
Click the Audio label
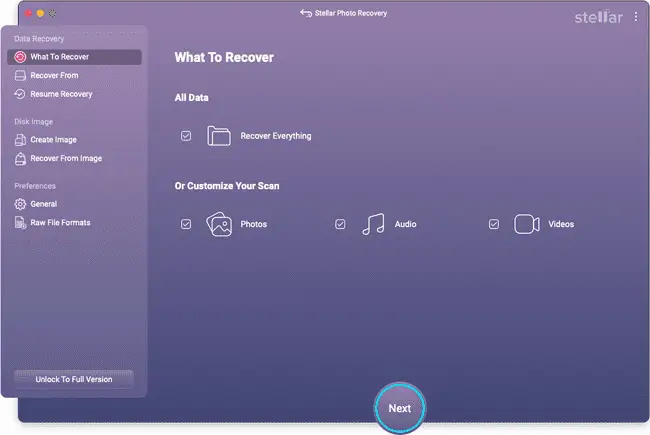[x=405, y=224]
